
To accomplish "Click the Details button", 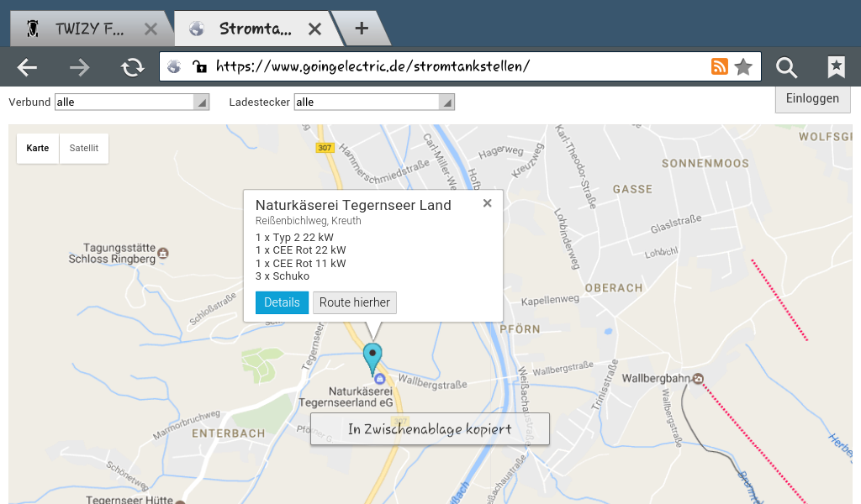I will pos(282,302).
